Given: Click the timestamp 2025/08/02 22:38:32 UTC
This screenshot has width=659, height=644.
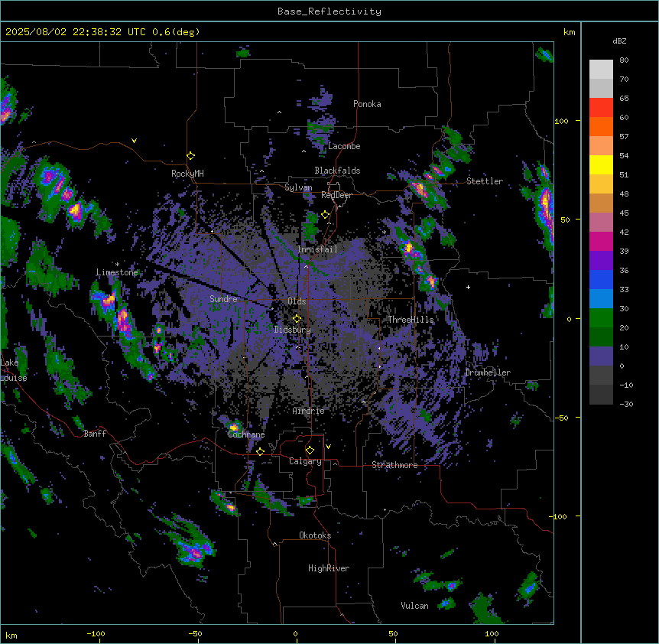Looking at the screenshot, I should (75, 32).
